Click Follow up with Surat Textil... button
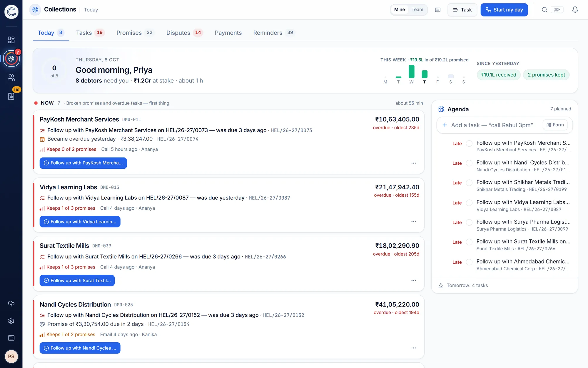The width and height of the screenshot is (588, 368). click(77, 281)
